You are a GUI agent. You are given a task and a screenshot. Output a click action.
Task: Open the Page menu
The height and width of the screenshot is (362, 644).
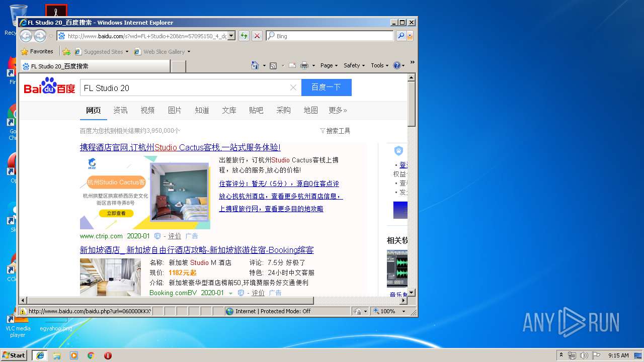click(329, 65)
